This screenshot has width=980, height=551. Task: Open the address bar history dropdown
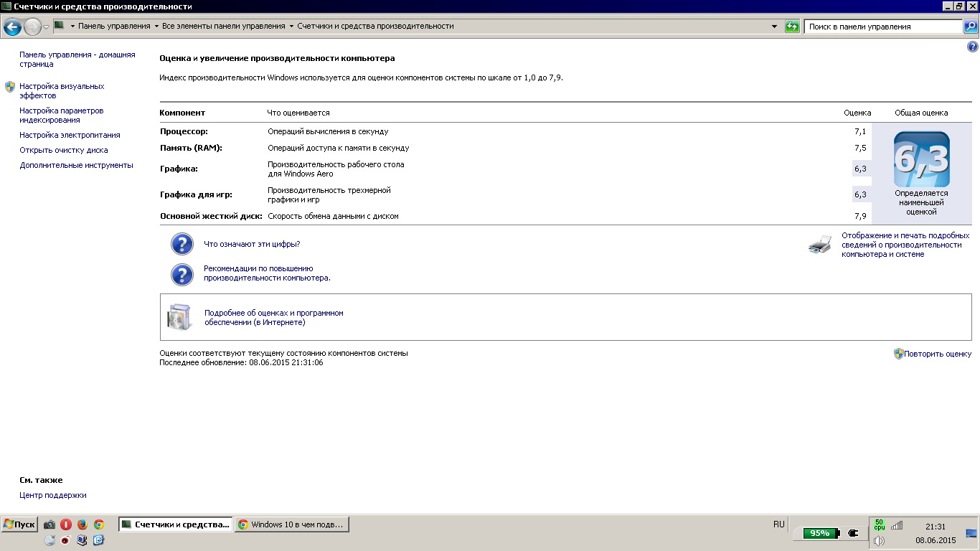point(774,27)
